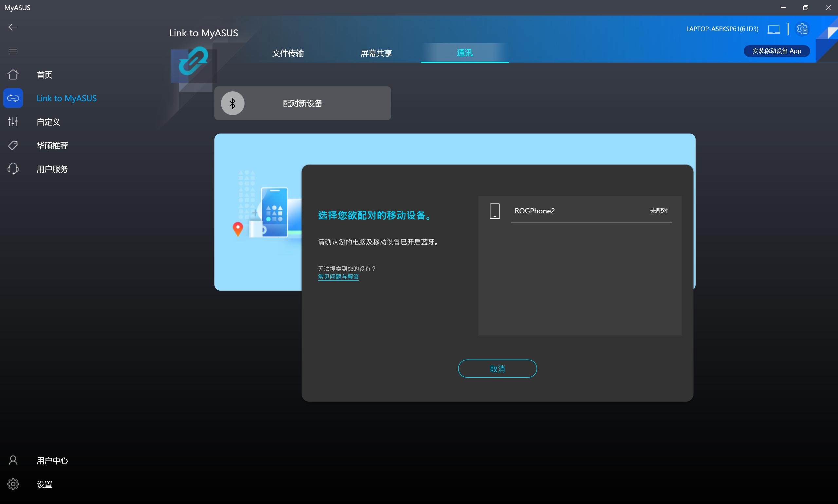The width and height of the screenshot is (838, 504).
Task: Open the 设置 settings gear icon
Action: [x=13, y=484]
